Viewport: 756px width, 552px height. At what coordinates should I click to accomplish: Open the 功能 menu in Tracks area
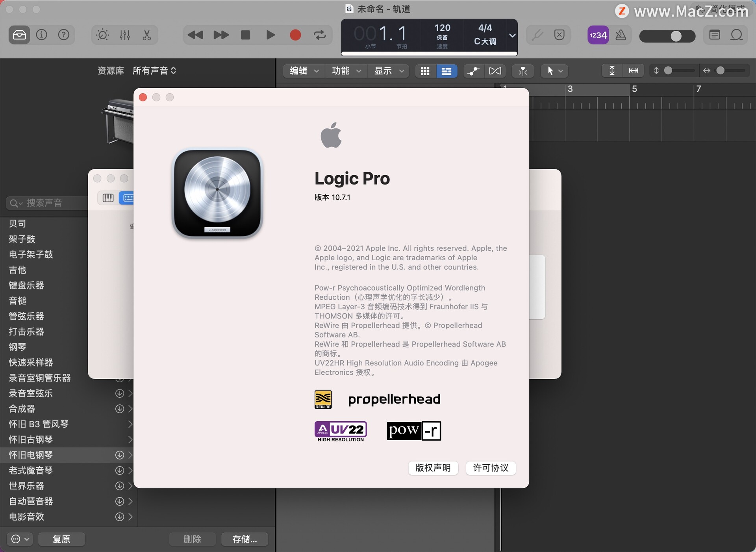coord(346,71)
